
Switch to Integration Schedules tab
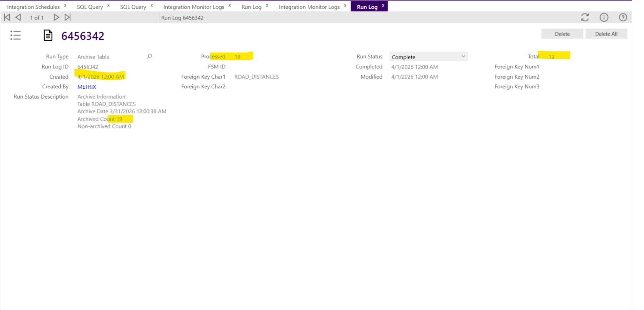coord(33,7)
